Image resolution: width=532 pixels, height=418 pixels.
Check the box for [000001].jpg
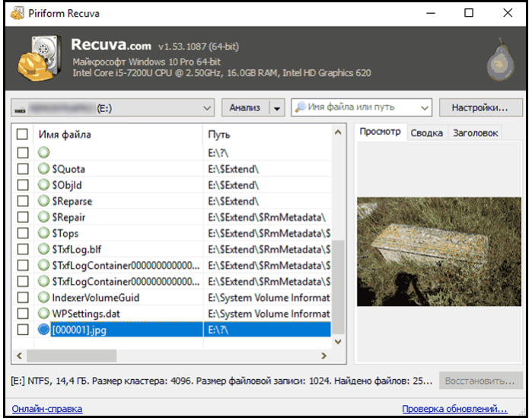(23, 330)
